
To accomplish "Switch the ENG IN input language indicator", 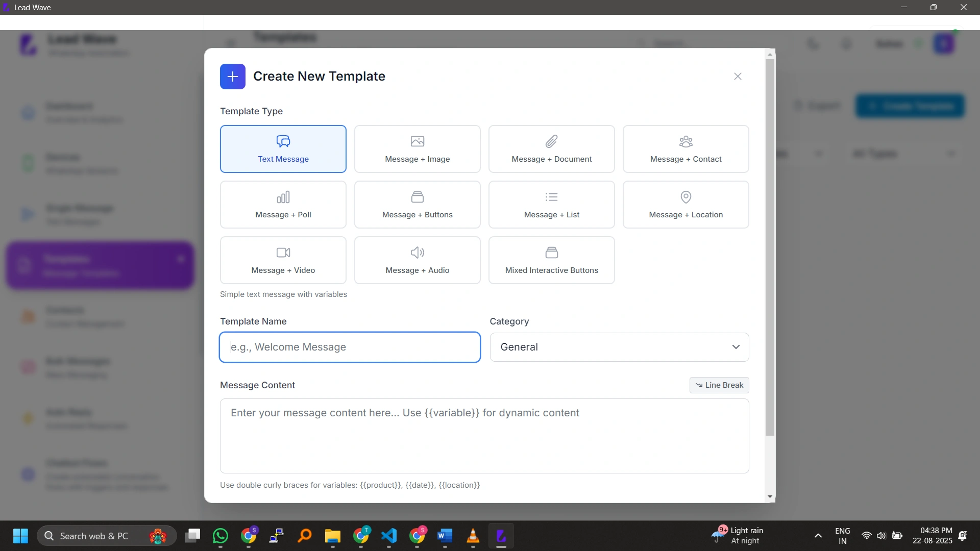I will tap(843, 536).
